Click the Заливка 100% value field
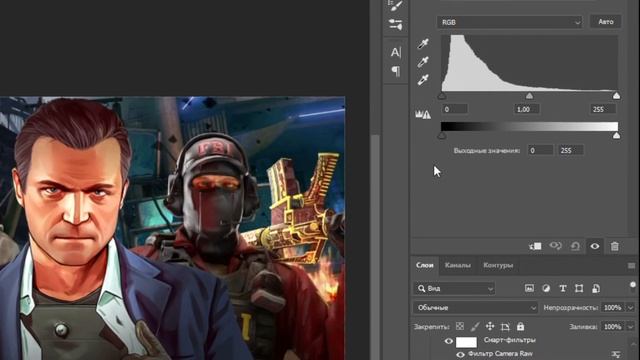The width and height of the screenshot is (640, 360). coord(613,327)
